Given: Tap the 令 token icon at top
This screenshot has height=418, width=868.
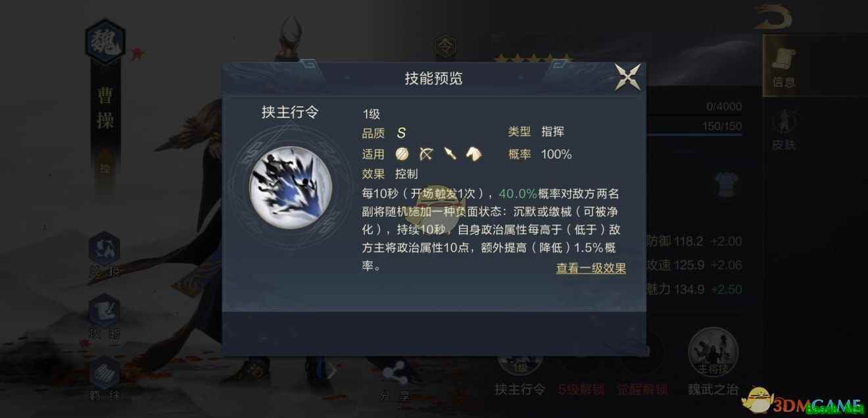Looking at the screenshot, I should point(445,47).
